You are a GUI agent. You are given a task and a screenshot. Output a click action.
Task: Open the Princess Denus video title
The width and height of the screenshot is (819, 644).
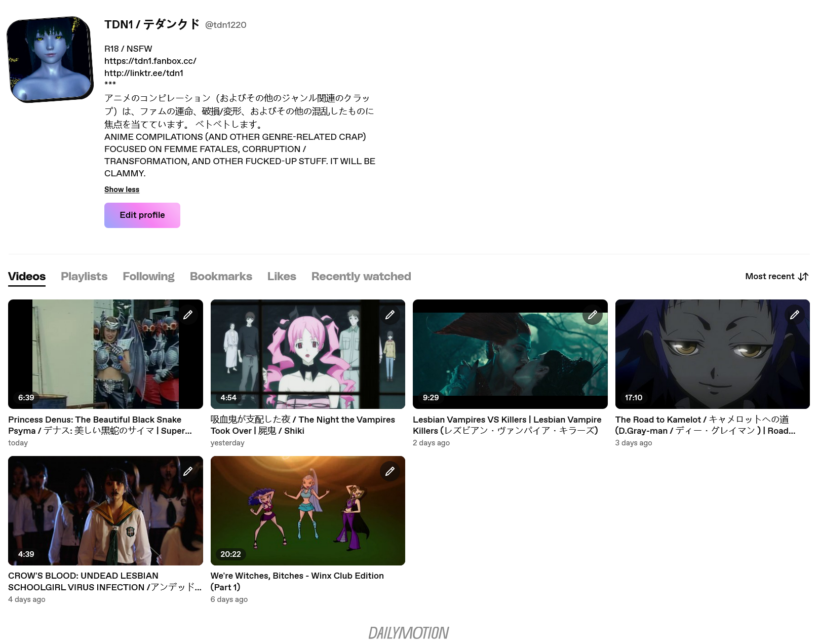(100, 425)
